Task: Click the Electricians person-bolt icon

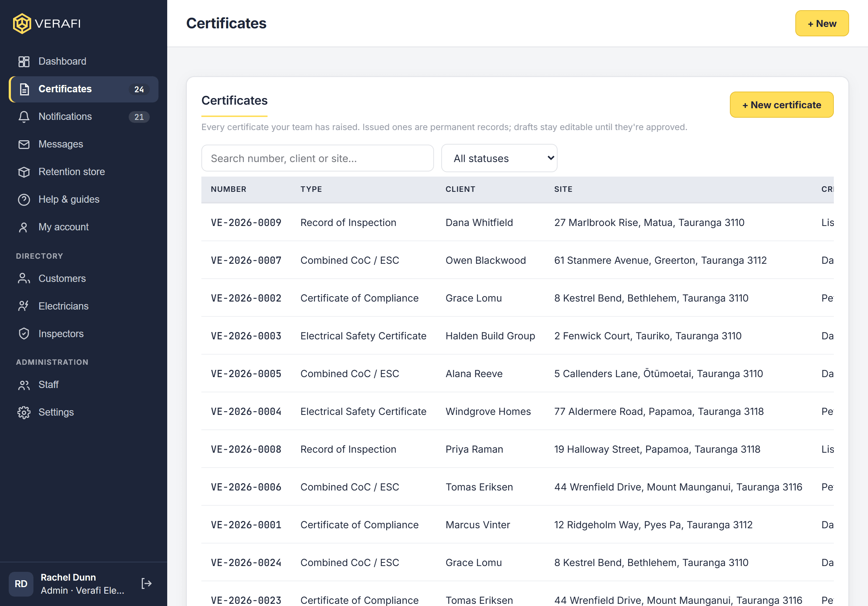Action: 24,306
